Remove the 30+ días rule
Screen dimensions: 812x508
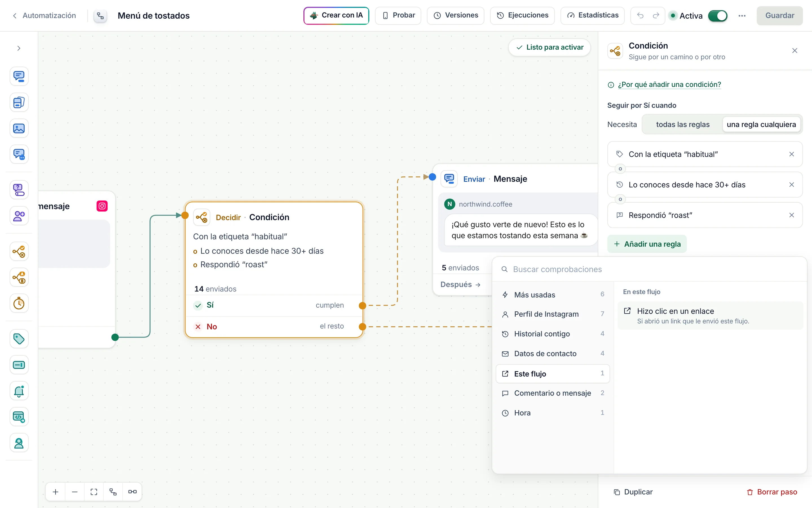tap(791, 185)
